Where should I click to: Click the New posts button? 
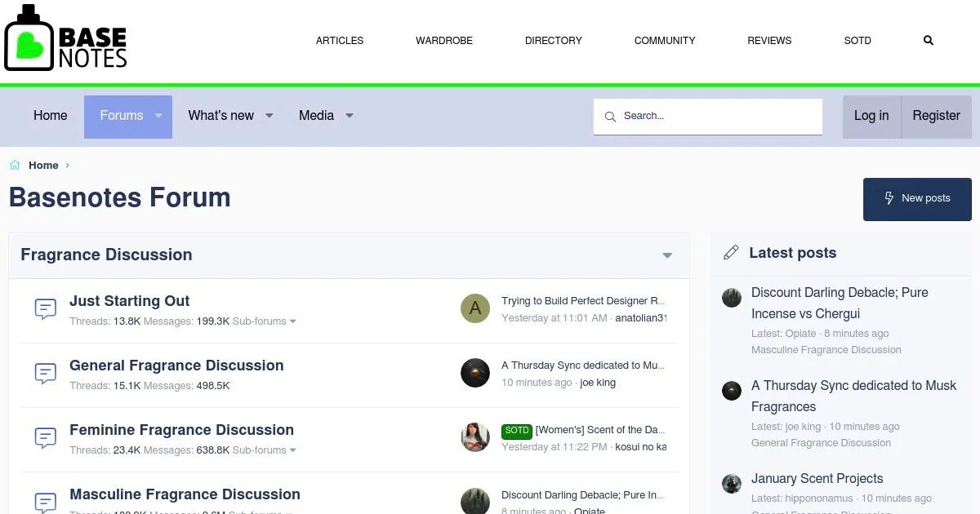click(x=917, y=199)
